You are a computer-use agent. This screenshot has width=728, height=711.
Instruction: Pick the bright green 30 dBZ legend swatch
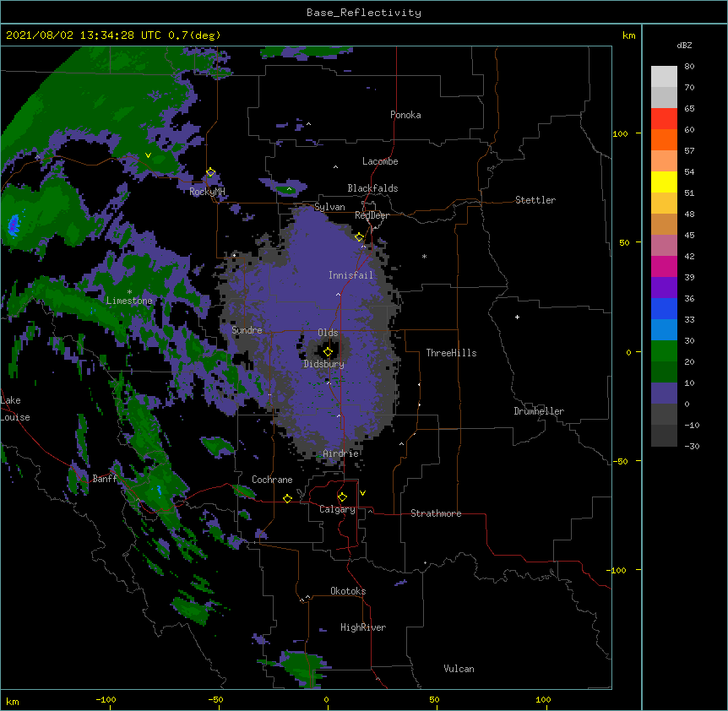coord(664,351)
